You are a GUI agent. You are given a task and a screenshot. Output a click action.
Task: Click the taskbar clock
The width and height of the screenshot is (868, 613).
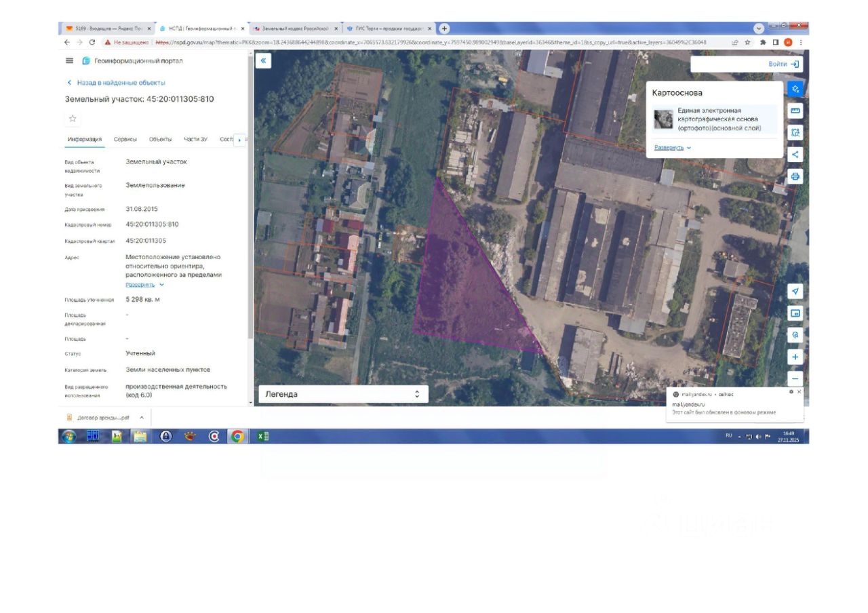787,436
